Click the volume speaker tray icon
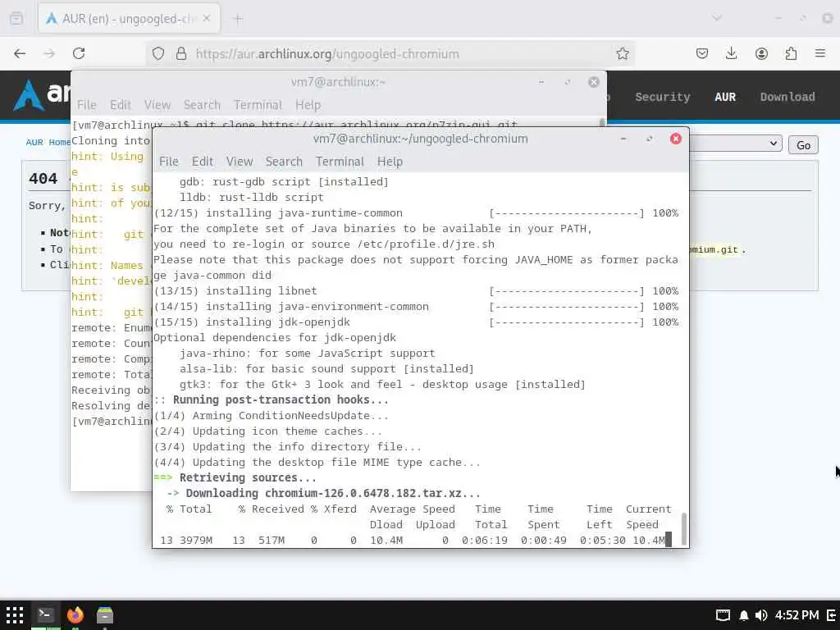 click(760, 615)
